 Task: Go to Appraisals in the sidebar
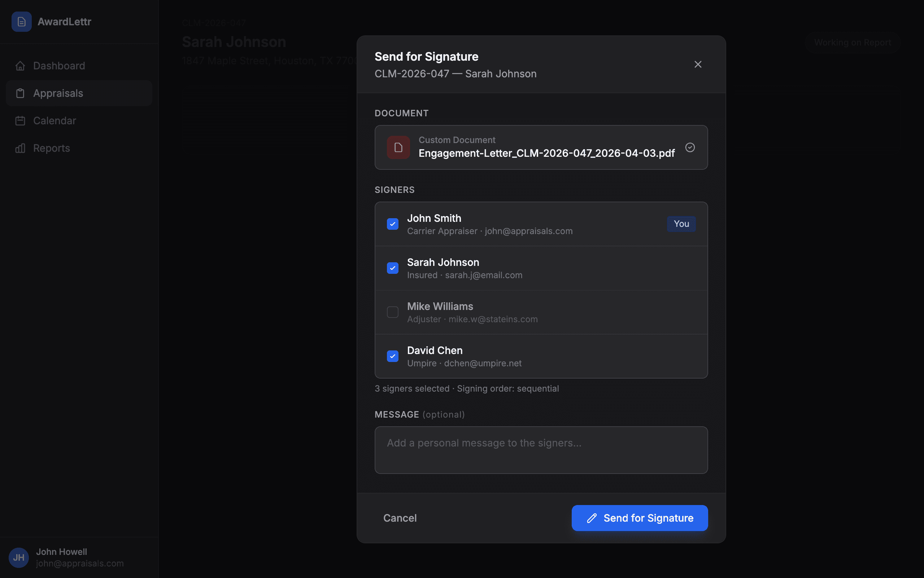pos(79,93)
